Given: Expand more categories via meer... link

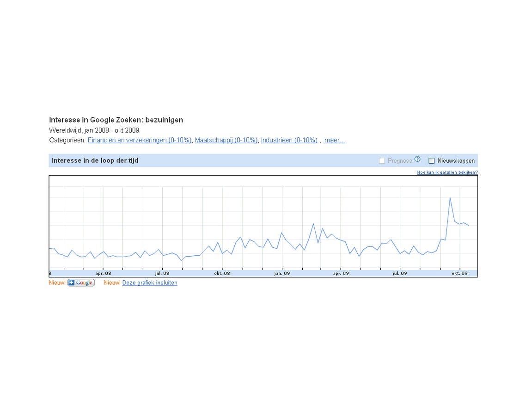Looking at the screenshot, I should click(335, 140).
